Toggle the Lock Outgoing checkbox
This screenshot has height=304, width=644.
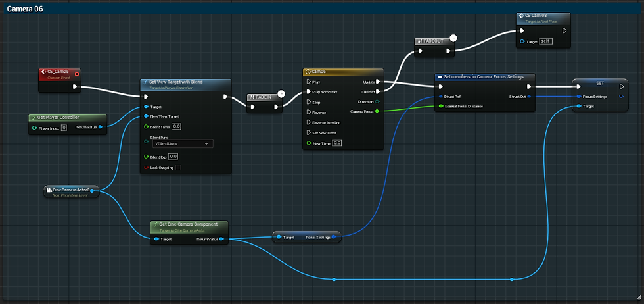point(178,167)
